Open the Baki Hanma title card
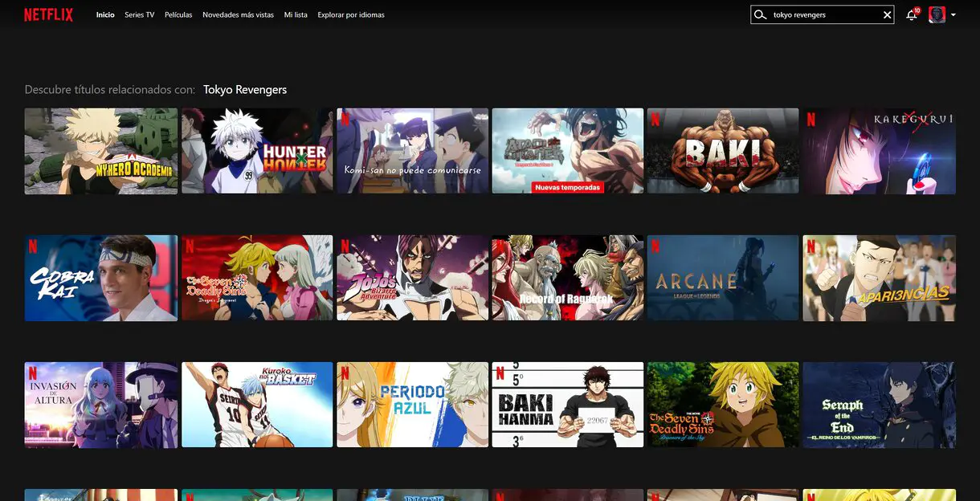 568,405
